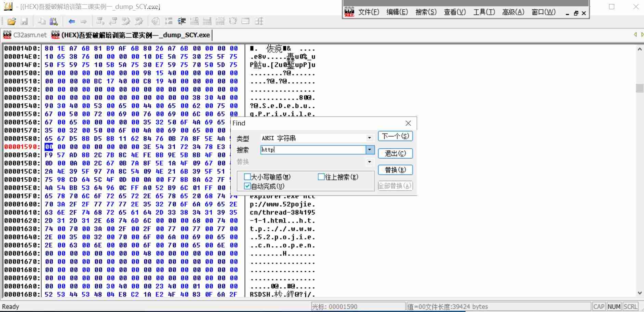The height and width of the screenshot is (312, 644).
Task: Click the 退出(C) button
Action: click(x=395, y=153)
